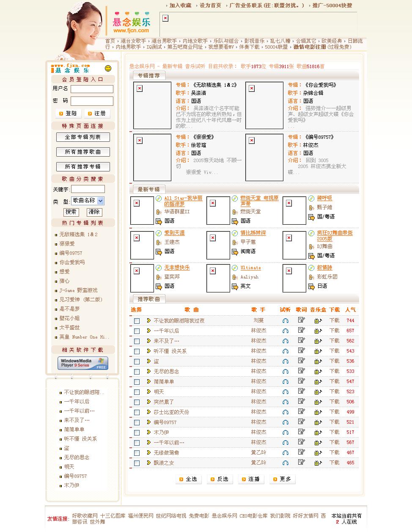The width and height of the screenshot is (412, 532).
Task: Click 下载 link for 一千年以后
Action: pyautogui.click(x=334, y=331)
